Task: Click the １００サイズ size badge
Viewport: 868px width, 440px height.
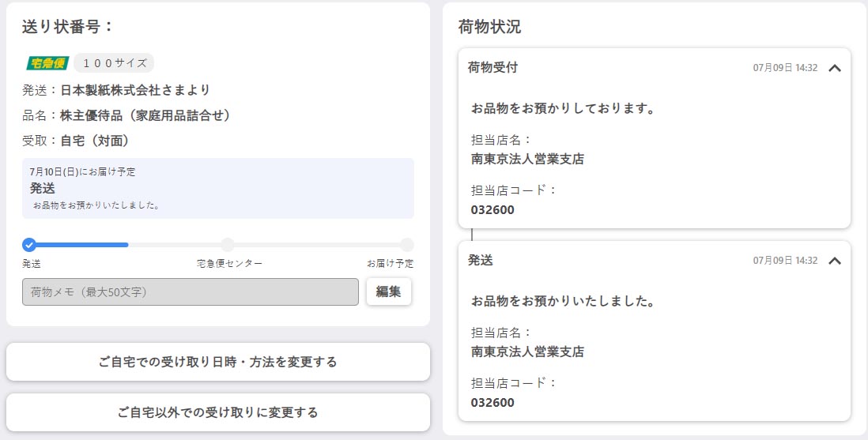Action: tap(114, 63)
